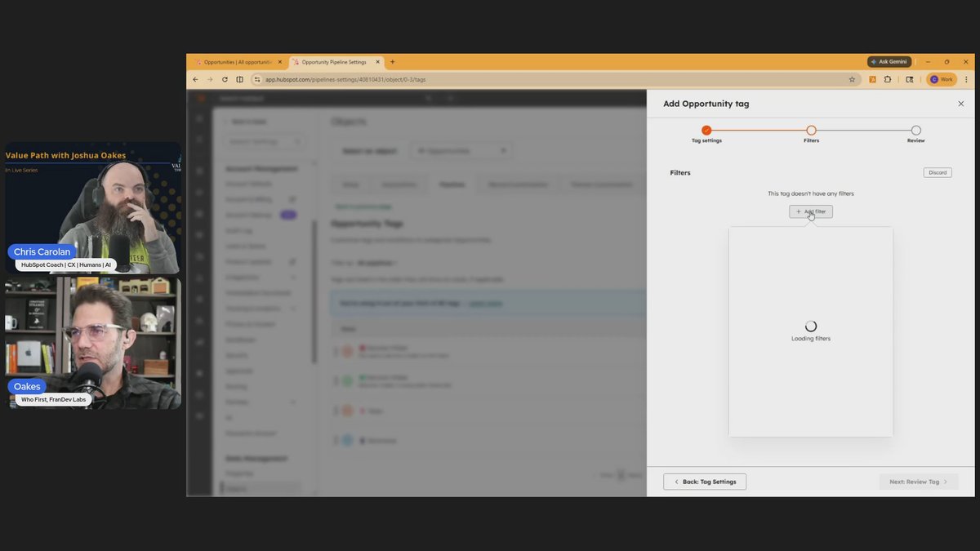Go back in browser history
The height and width of the screenshot is (551, 980).
[x=195, y=79]
